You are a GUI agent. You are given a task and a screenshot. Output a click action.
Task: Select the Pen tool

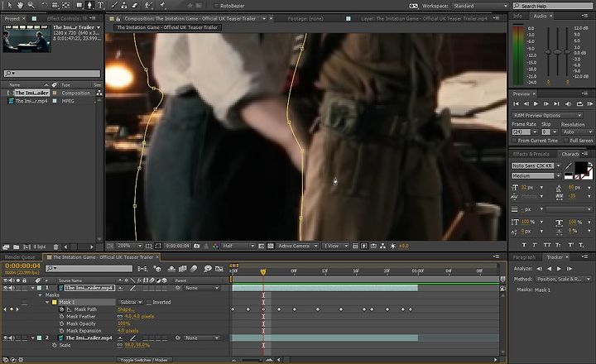[x=89, y=5]
